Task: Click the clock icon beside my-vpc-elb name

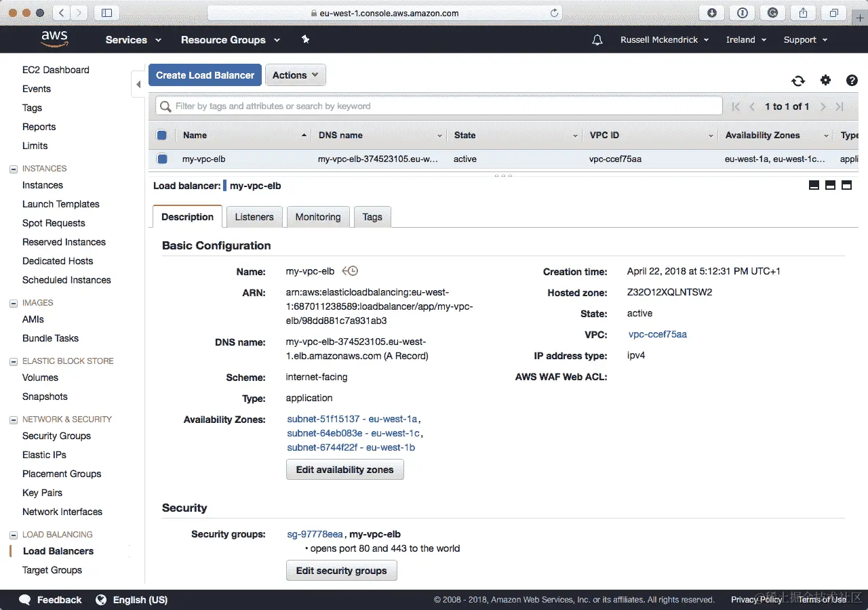Action: pyautogui.click(x=350, y=271)
